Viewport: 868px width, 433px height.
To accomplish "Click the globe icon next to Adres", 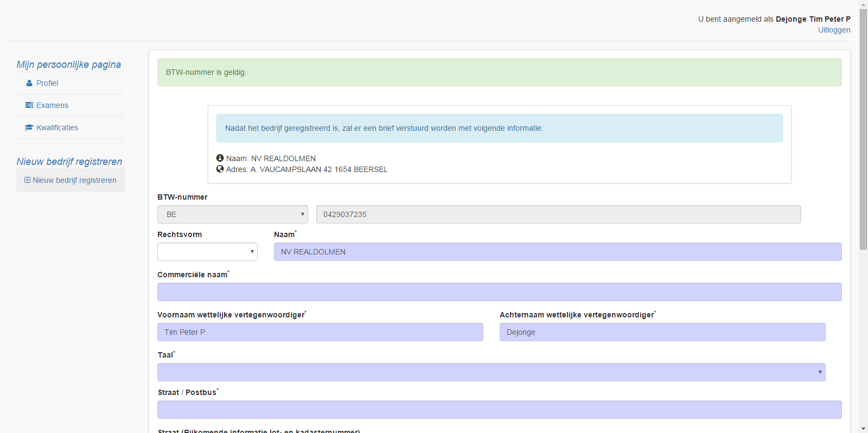I will [220, 169].
